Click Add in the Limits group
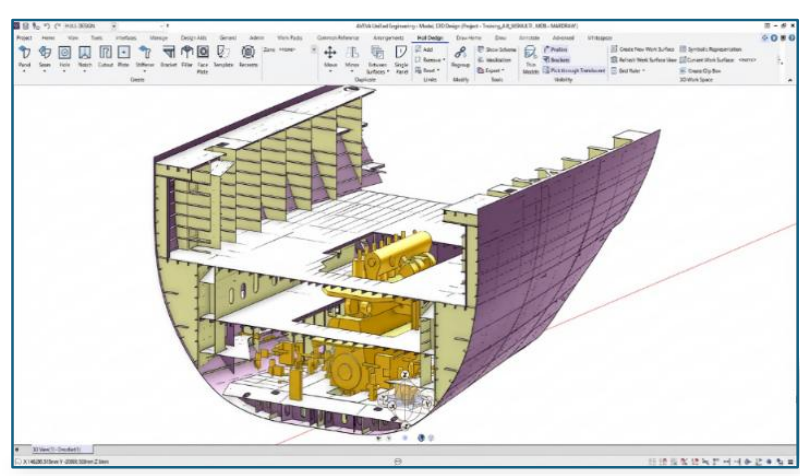The image size is (800, 476). (424, 49)
